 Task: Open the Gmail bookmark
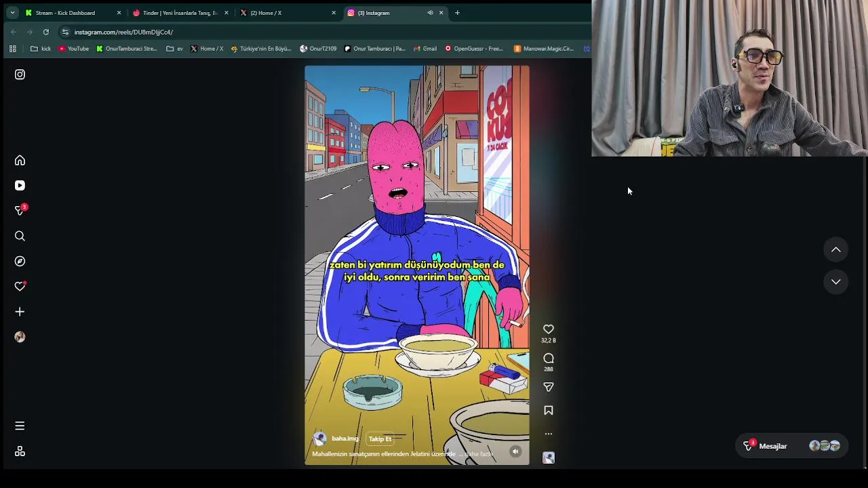point(425,49)
